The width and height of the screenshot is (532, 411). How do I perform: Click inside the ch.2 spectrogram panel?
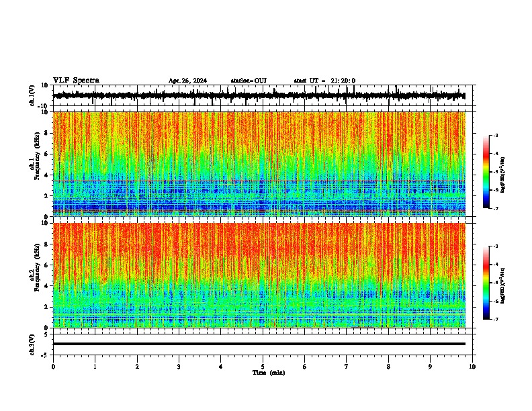(259, 275)
